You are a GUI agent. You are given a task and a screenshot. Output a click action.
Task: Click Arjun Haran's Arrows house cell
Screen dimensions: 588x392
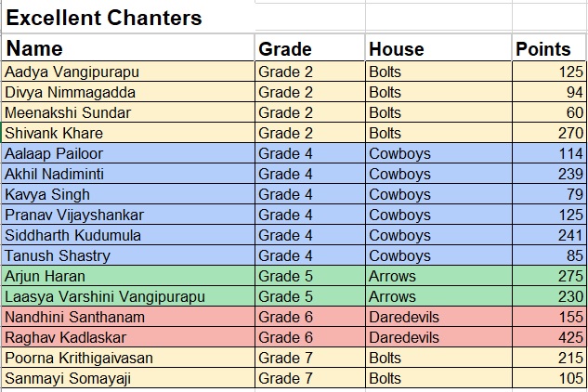pyautogui.click(x=438, y=276)
